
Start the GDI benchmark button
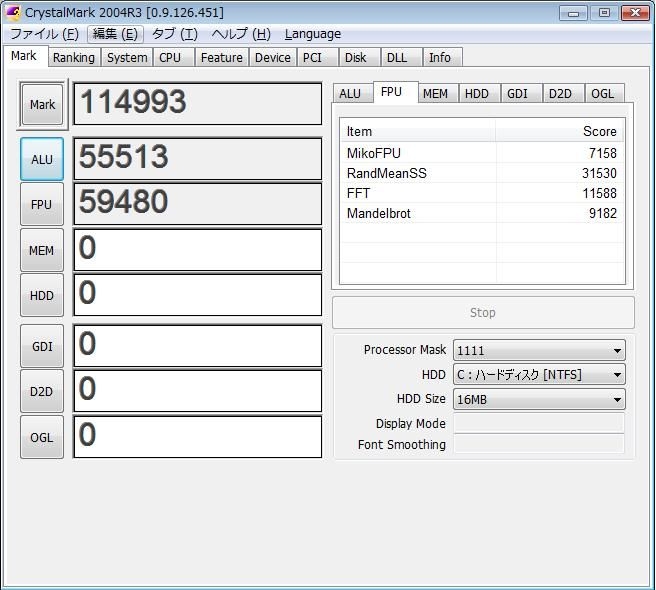pyautogui.click(x=42, y=346)
